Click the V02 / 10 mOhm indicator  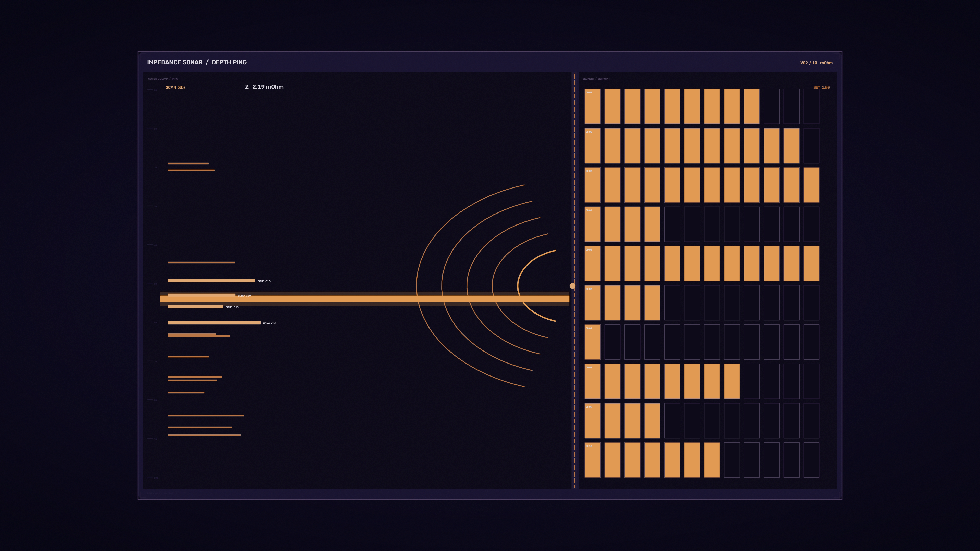click(816, 63)
